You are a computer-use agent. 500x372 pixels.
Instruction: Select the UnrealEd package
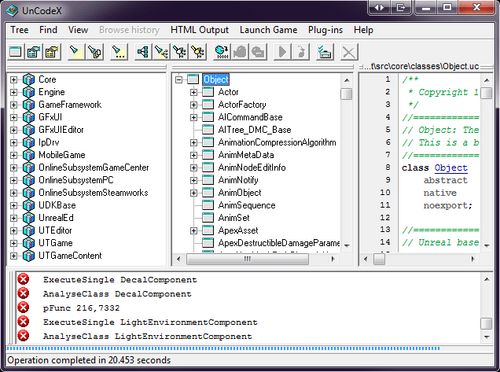pos(56,218)
